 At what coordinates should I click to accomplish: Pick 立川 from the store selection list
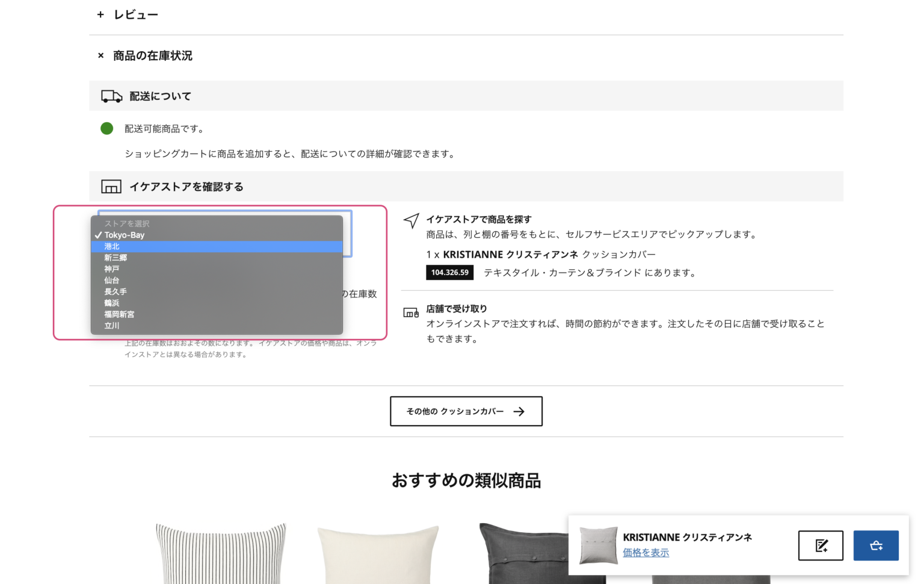coord(112,325)
